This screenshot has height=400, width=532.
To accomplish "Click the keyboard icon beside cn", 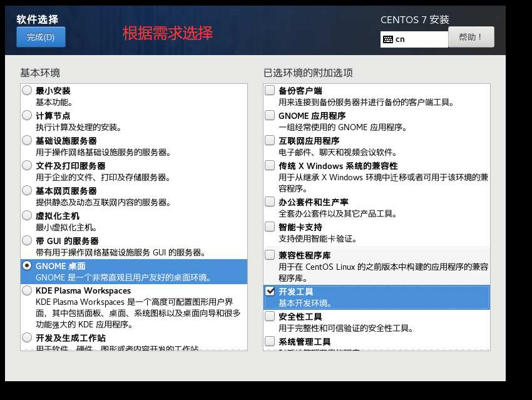I will click(388, 39).
